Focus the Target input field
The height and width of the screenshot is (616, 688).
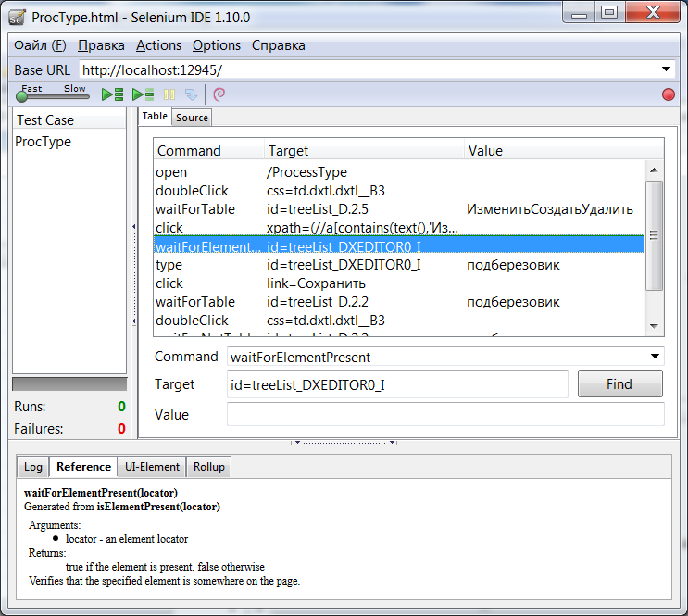pyautogui.click(x=397, y=384)
